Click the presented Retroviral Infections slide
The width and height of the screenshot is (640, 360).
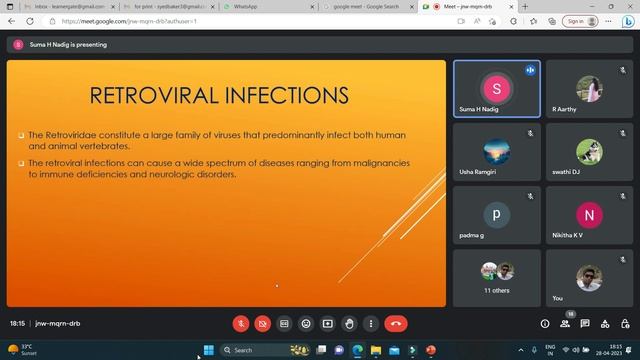[226, 183]
